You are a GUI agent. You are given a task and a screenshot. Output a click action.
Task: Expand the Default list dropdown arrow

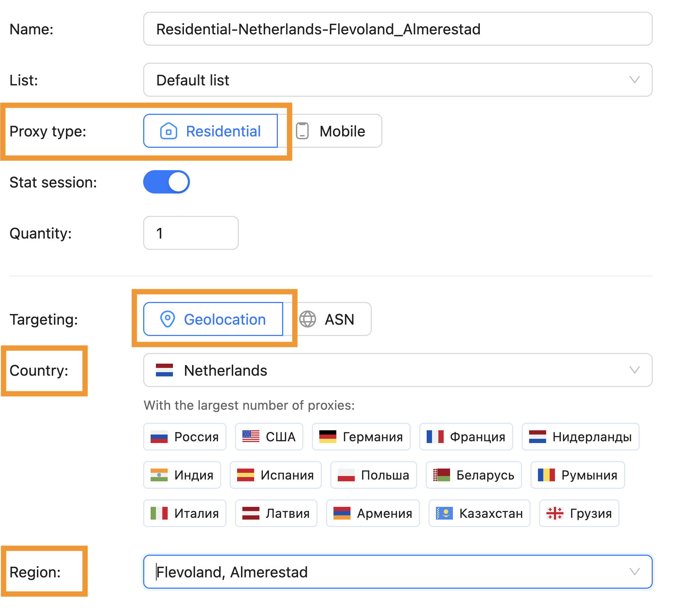[634, 80]
